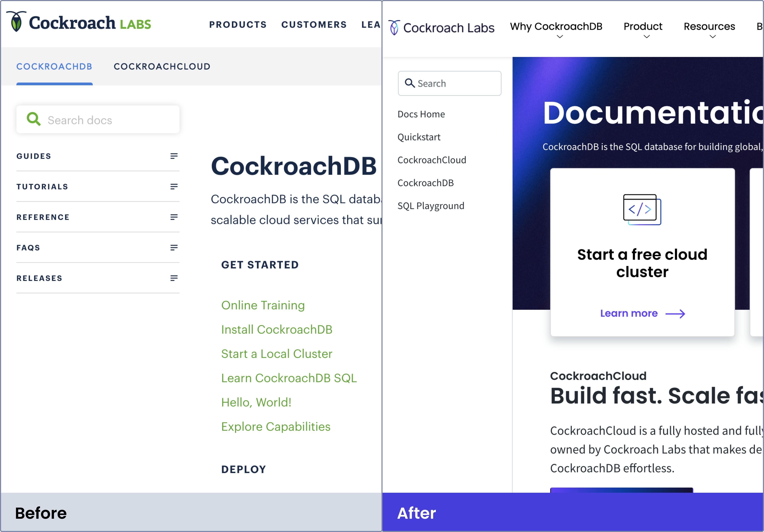This screenshot has height=532, width=764.
Task: Open the Product dropdown menu
Action: pyautogui.click(x=647, y=37)
